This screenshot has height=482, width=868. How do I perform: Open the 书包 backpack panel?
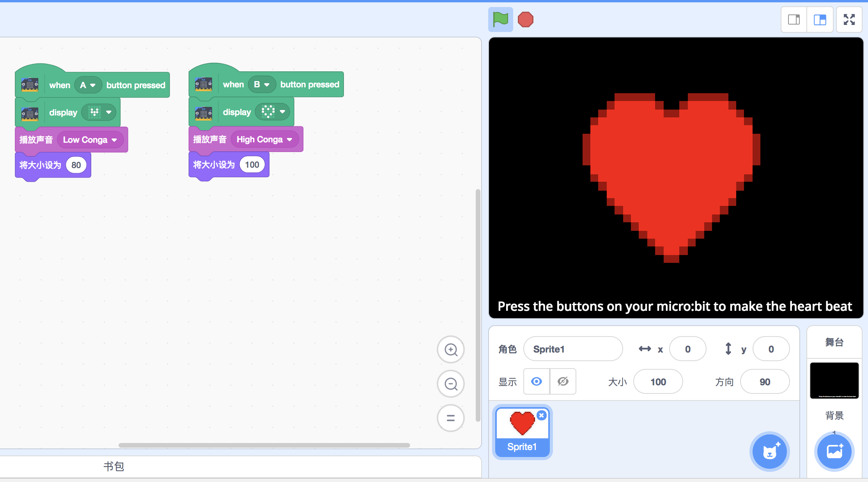click(x=113, y=466)
